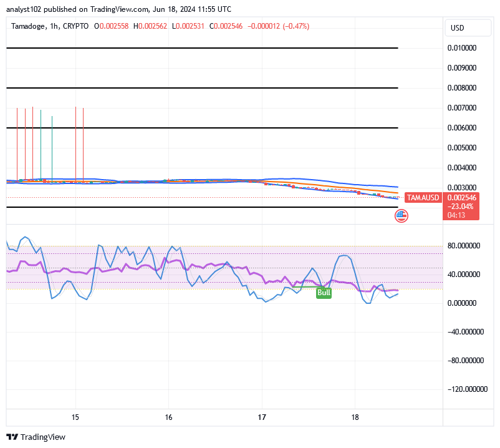Viewport: 500px width, 448px height.
Task: Click date 15 on time axis
Action: coord(75,417)
